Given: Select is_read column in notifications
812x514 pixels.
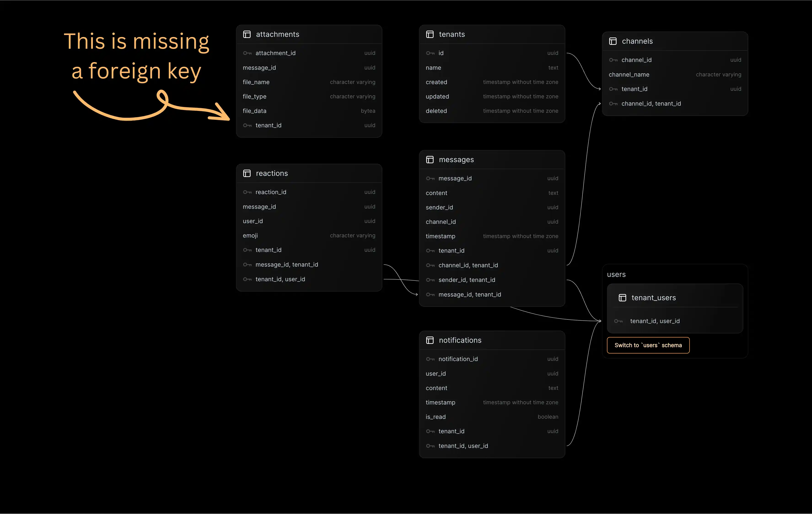Looking at the screenshot, I should [x=436, y=417].
